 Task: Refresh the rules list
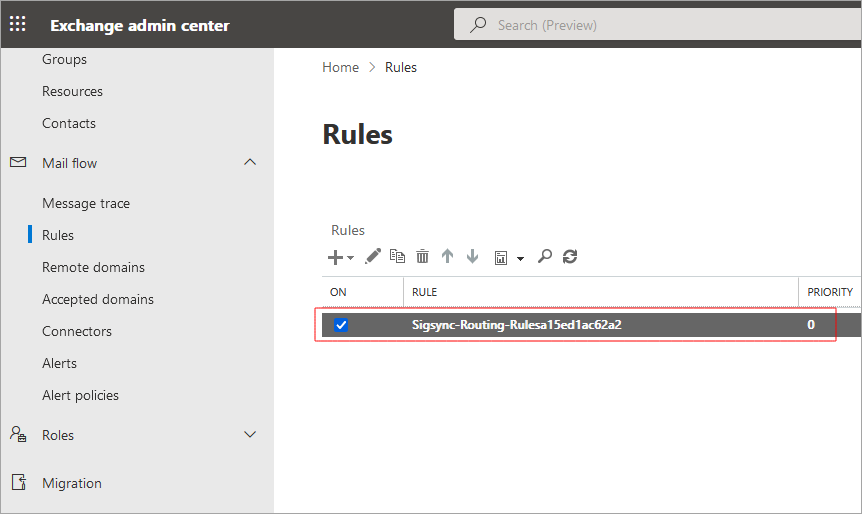coord(570,256)
